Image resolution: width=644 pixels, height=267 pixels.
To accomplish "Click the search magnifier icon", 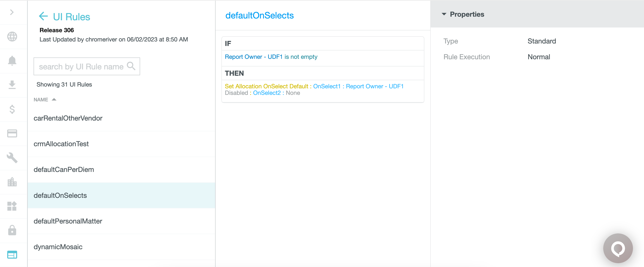I will pos(131,66).
